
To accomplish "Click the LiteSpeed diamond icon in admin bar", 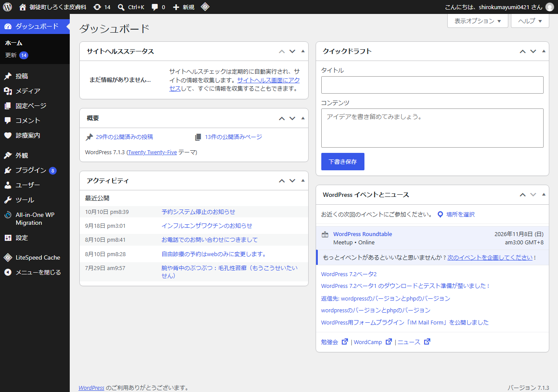I will point(205,7).
